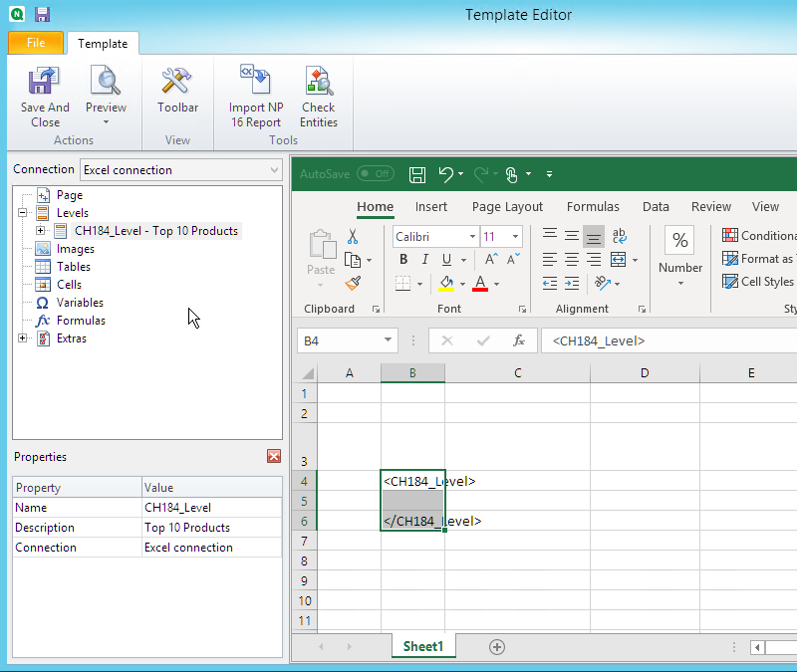Toggle the AutoSave switch
The width and height of the screenshot is (797, 672).
coord(375,174)
